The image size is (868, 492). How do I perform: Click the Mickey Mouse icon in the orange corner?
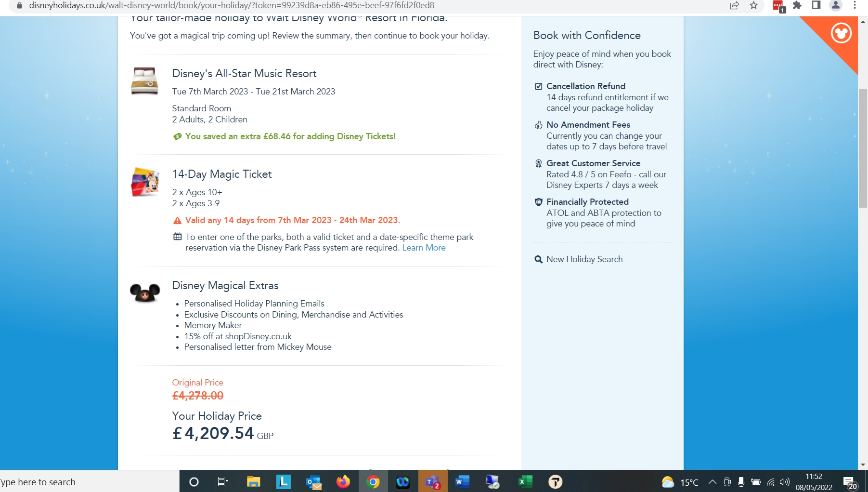(841, 33)
